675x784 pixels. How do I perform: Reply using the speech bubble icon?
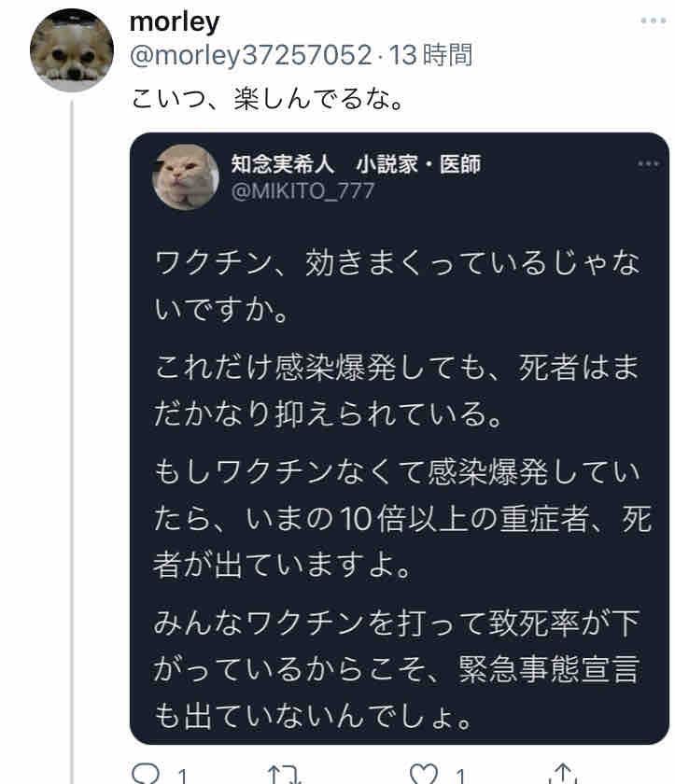click(x=147, y=774)
